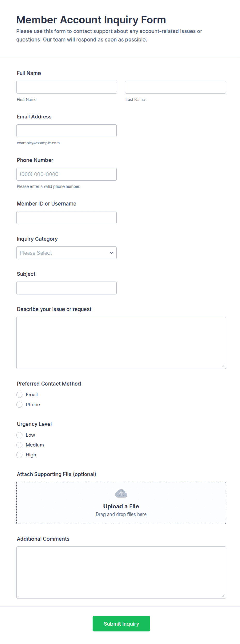Choose Medium urgency level
Image resolution: width=240 pixels, height=644 pixels.
[x=19, y=445]
